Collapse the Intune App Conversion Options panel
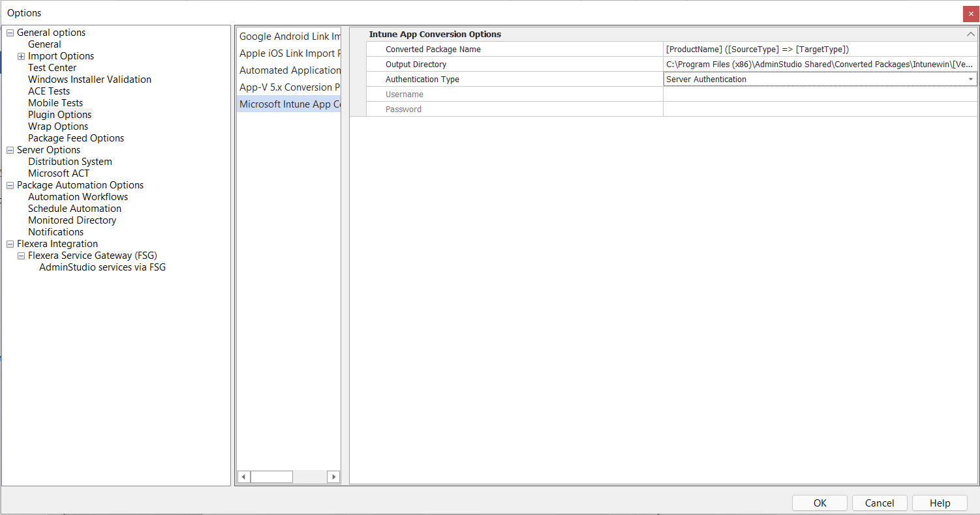Screen dimensions: 980x515 [x=971, y=34]
